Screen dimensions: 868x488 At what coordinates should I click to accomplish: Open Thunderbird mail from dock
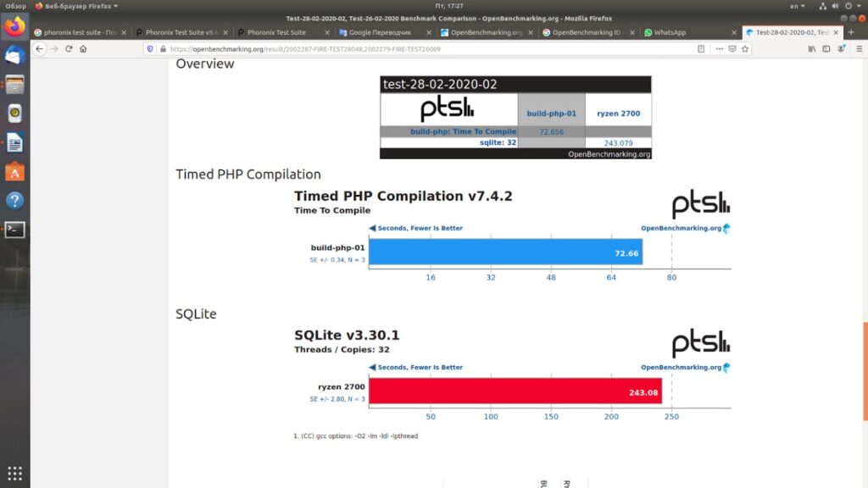coord(15,55)
